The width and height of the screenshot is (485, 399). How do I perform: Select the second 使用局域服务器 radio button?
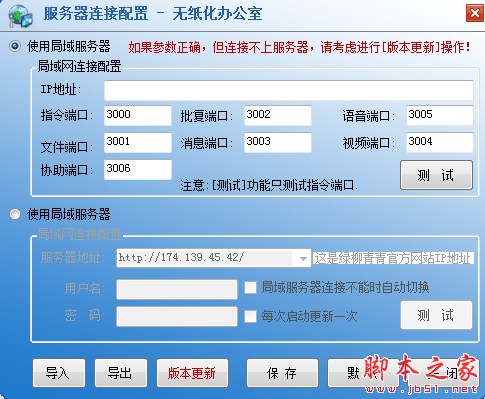pyautogui.click(x=15, y=214)
